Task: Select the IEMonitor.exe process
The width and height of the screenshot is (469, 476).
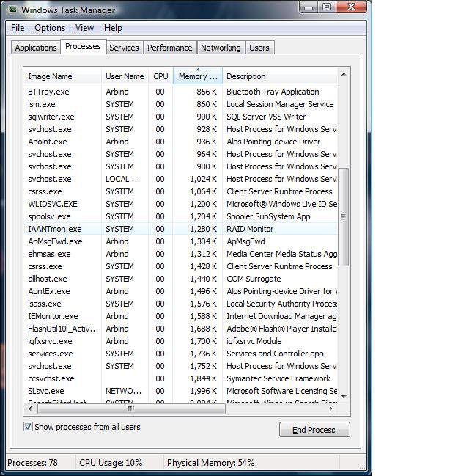Action: coord(180,316)
